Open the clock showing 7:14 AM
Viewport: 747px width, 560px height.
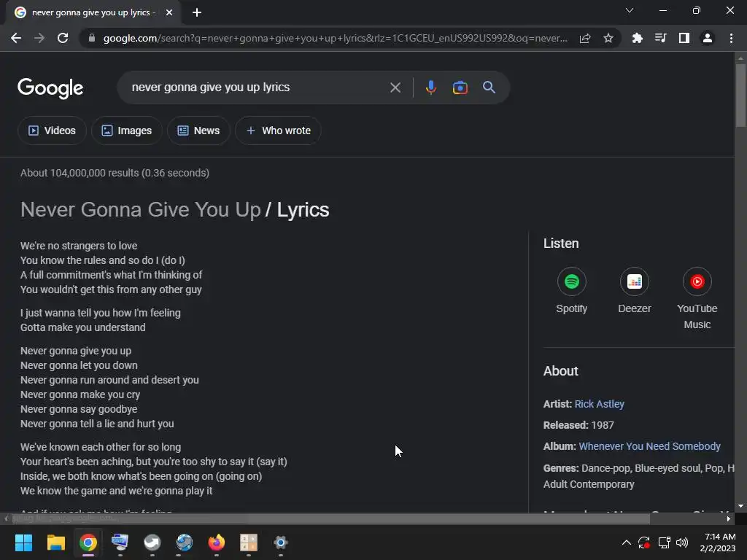[718, 542]
